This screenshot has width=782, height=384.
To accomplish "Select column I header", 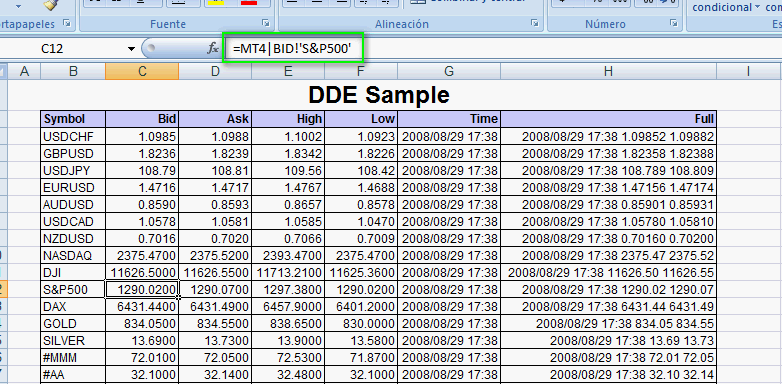I will [x=749, y=71].
